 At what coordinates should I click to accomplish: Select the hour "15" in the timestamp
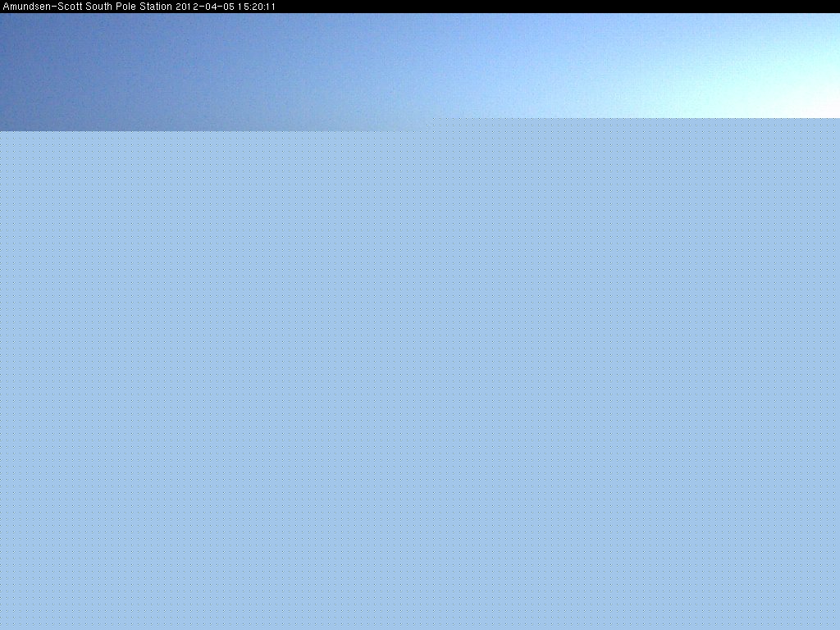tap(241, 7)
